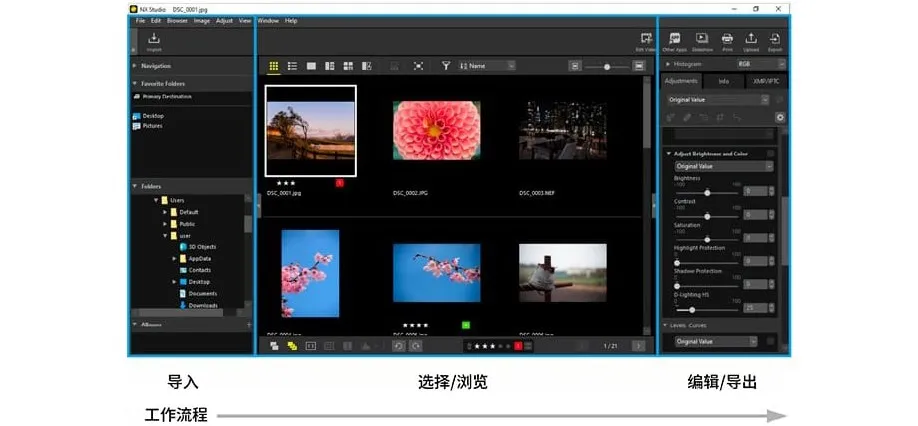This screenshot has width=918, height=426.
Task: Switch to thumbnail grid view
Action: coord(274,65)
